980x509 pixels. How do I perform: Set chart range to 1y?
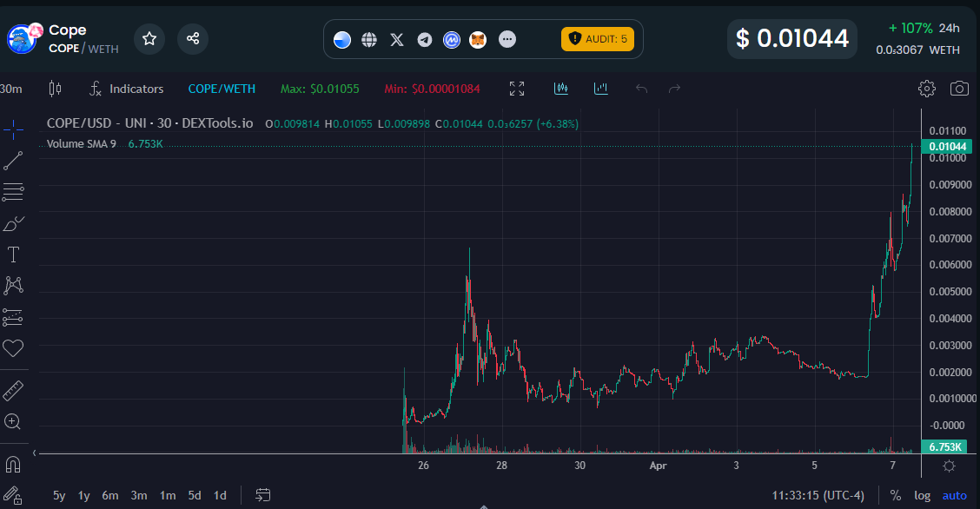tap(83, 495)
